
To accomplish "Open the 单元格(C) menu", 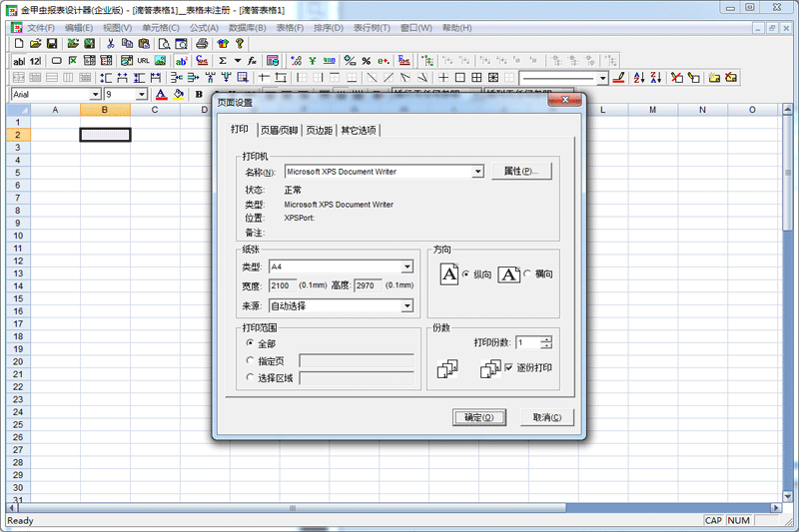I will (x=161, y=28).
